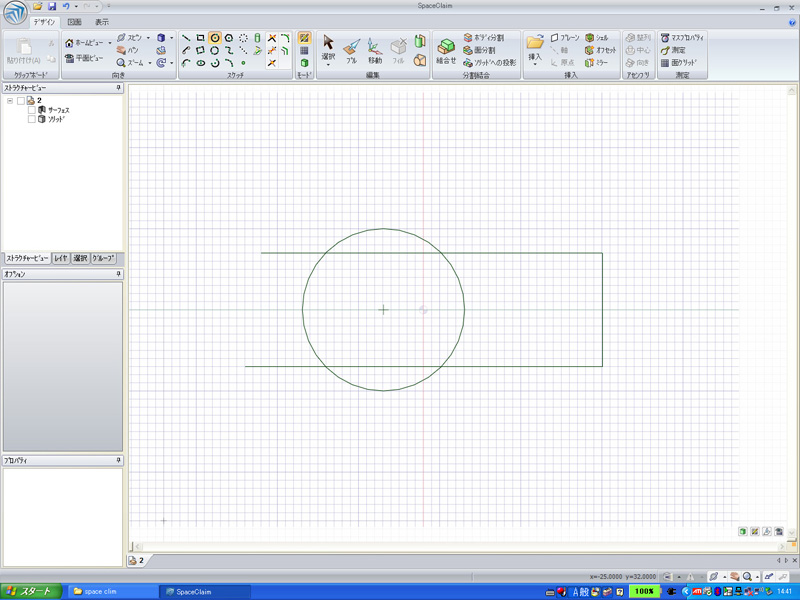Select the Circle sketch tool

(x=215, y=37)
